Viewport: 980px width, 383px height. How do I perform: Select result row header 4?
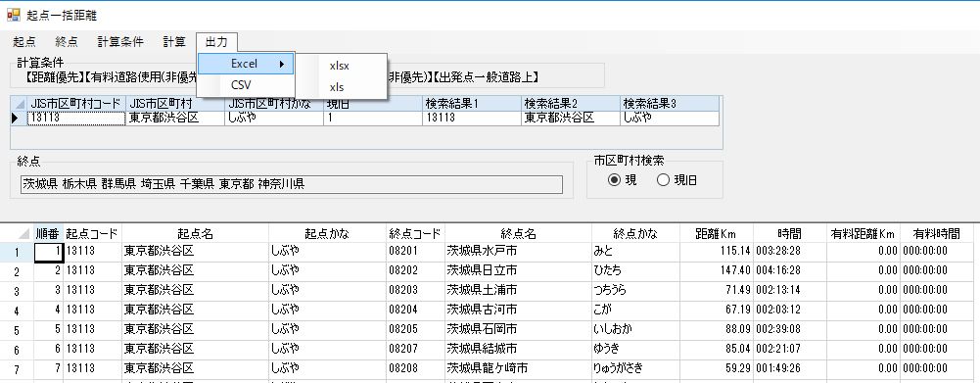[x=17, y=311]
